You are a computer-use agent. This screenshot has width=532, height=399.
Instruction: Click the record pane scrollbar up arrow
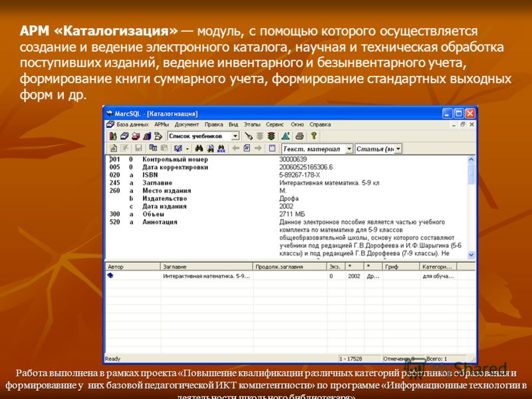(471, 159)
